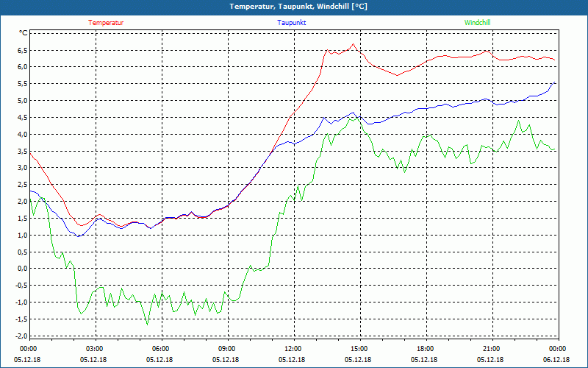Image resolution: width=588 pixels, height=368 pixels.
Task: Click the 4,0 y-axis value
Action: click(x=23, y=134)
